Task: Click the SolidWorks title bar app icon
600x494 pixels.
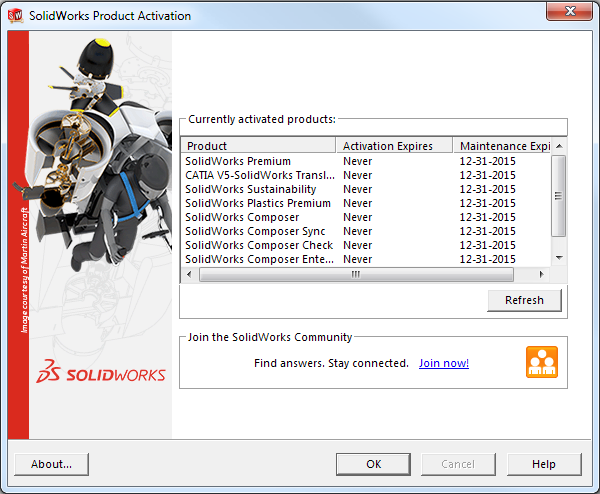Action: point(16,16)
